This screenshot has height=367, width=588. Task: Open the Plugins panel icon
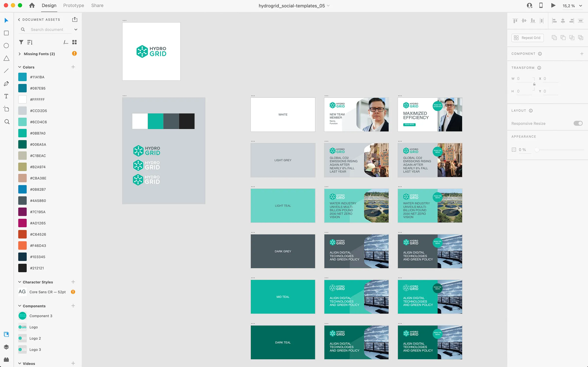tap(7, 360)
